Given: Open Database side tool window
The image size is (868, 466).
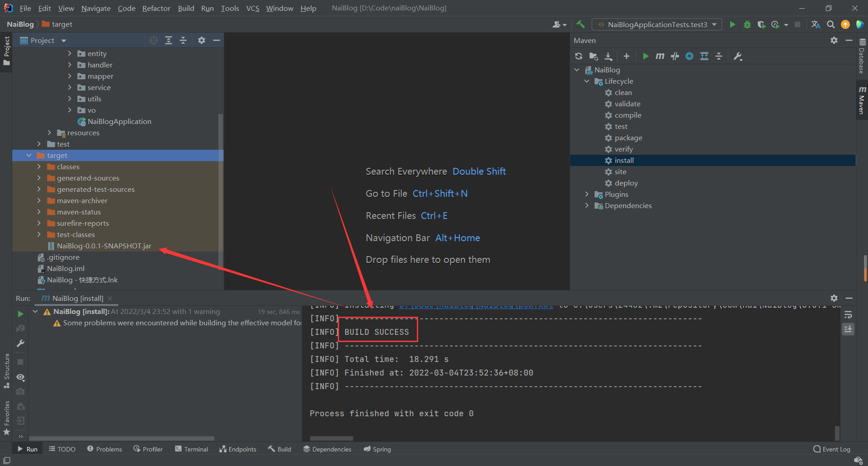Looking at the screenshot, I should point(862,56).
